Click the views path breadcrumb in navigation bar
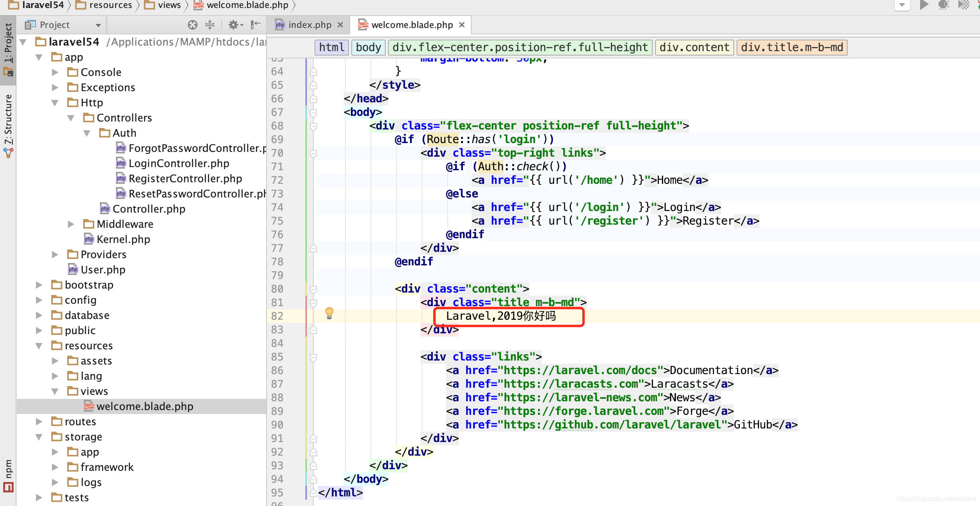980x506 pixels. 163,5
